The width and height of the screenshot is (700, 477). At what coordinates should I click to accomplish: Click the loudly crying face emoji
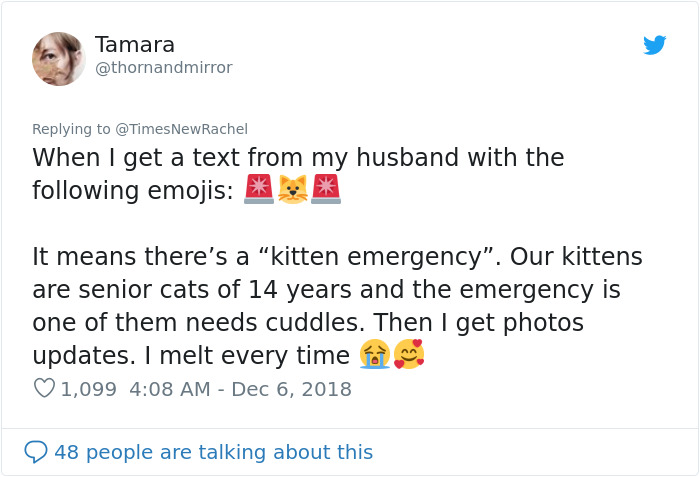[x=375, y=354]
